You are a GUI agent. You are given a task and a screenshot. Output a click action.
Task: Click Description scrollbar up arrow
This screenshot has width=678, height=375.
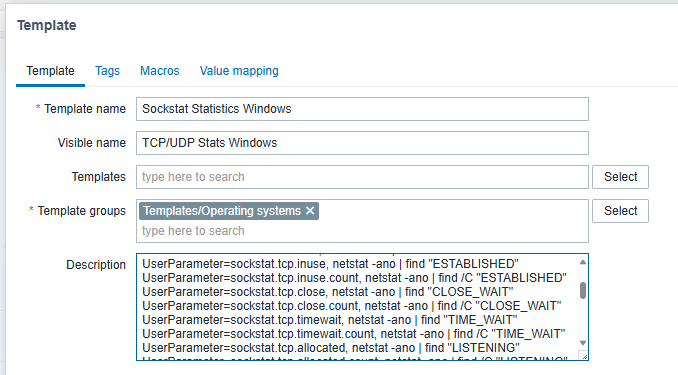(x=583, y=262)
